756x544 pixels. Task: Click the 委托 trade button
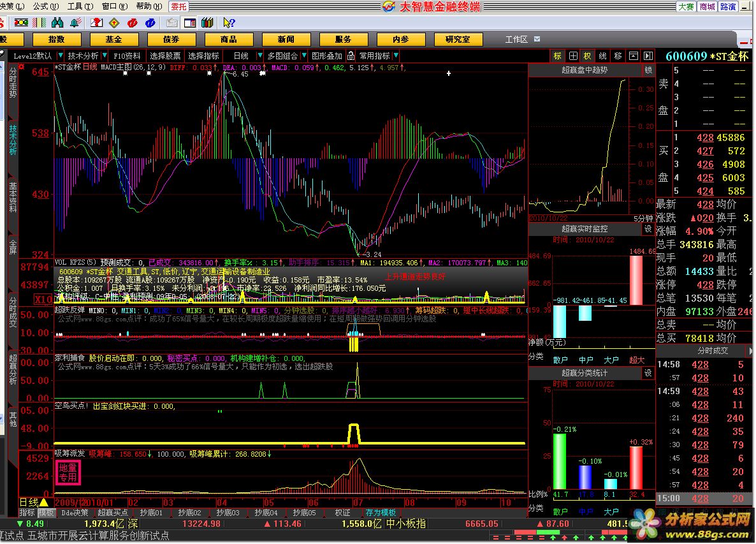178,7
